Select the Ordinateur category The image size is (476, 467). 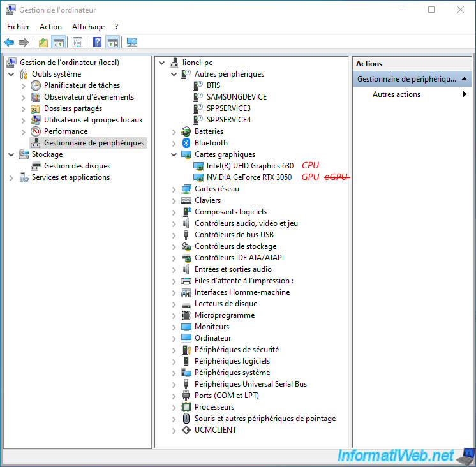pyautogui.click(x=213, y=338)
